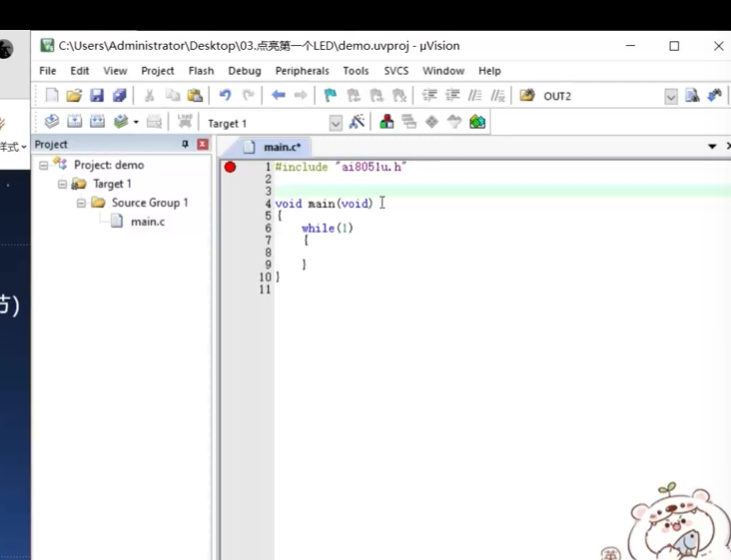731x560 pixels.
Task: Click the Open file folder icon
Action: click(74, 96)
